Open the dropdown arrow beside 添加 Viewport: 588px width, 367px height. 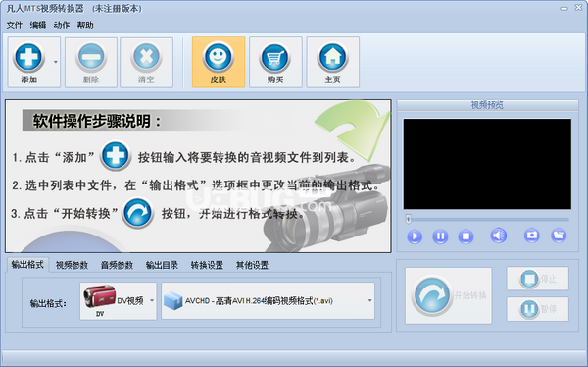click(56, 62)
